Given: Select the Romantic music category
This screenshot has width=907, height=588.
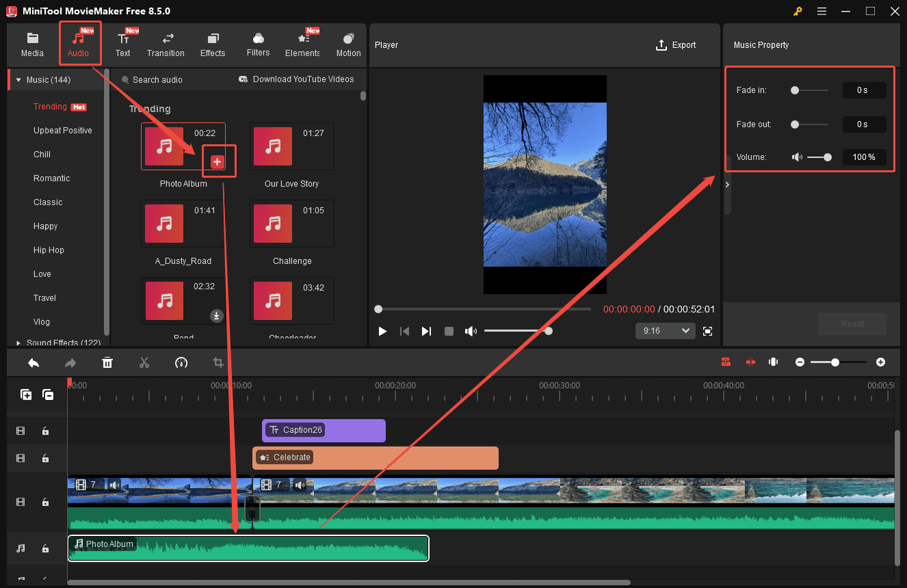Looking at the screenshot, I should [x=51, y=178].
